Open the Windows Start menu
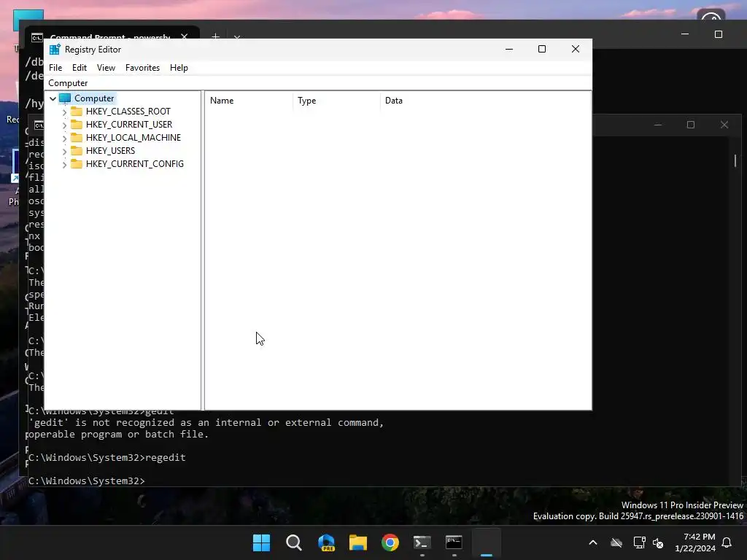Screen dimensions: 747x560 point(261,542)
